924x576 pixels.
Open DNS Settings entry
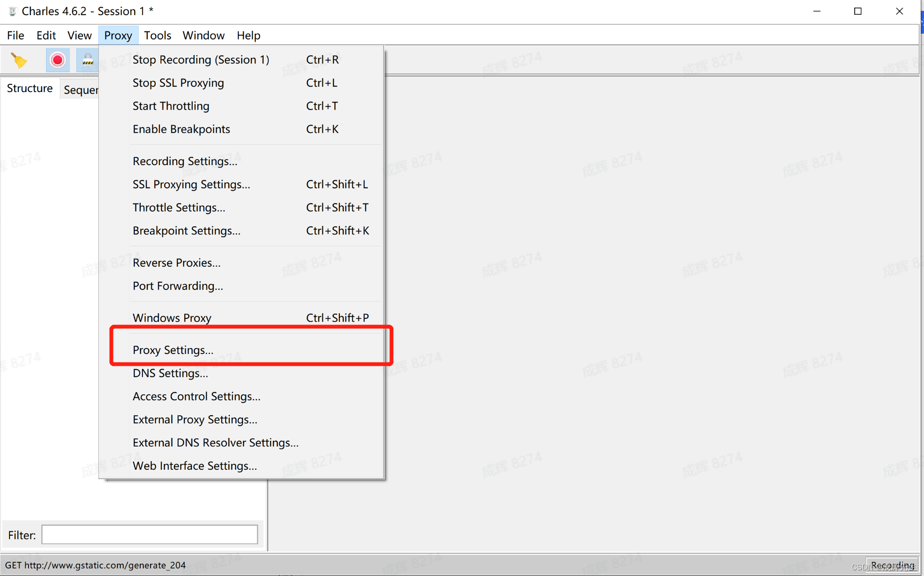point(170,373)
